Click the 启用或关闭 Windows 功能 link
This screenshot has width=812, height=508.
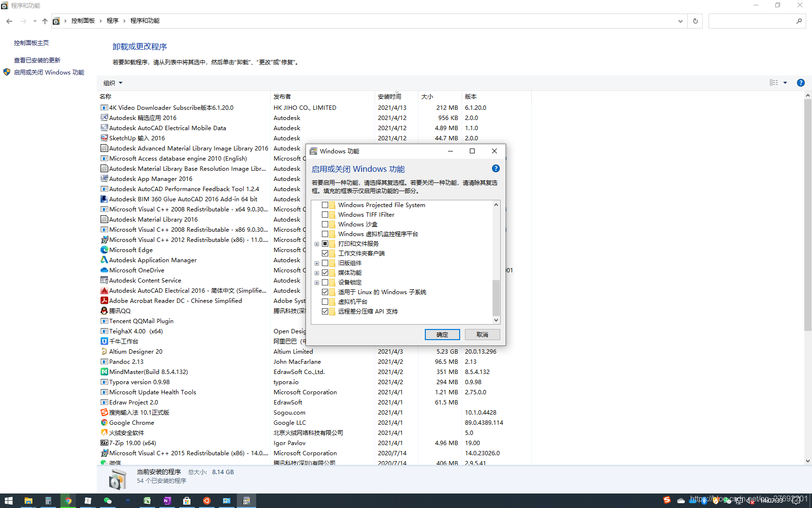point(49,72)
